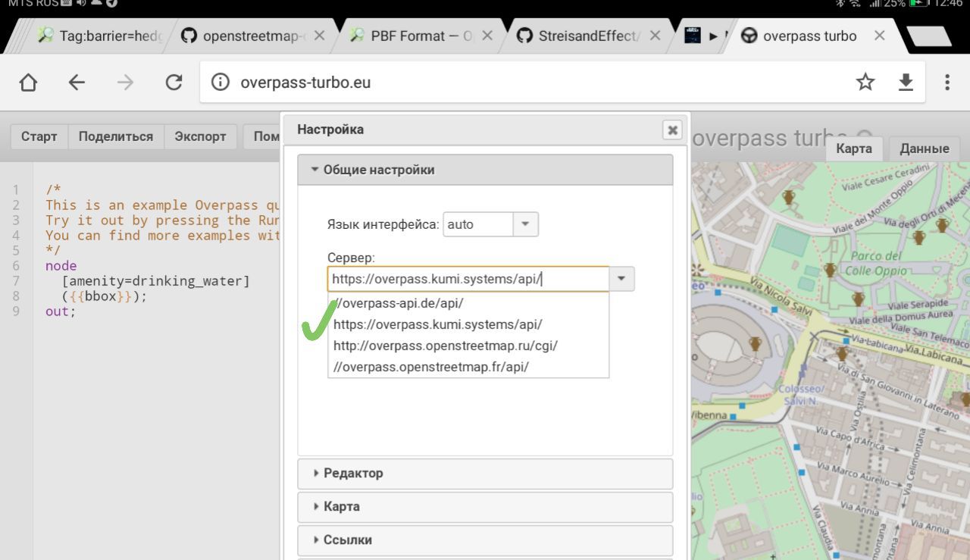
Task: Expand the Редактор section
Action: click(485, 473)
